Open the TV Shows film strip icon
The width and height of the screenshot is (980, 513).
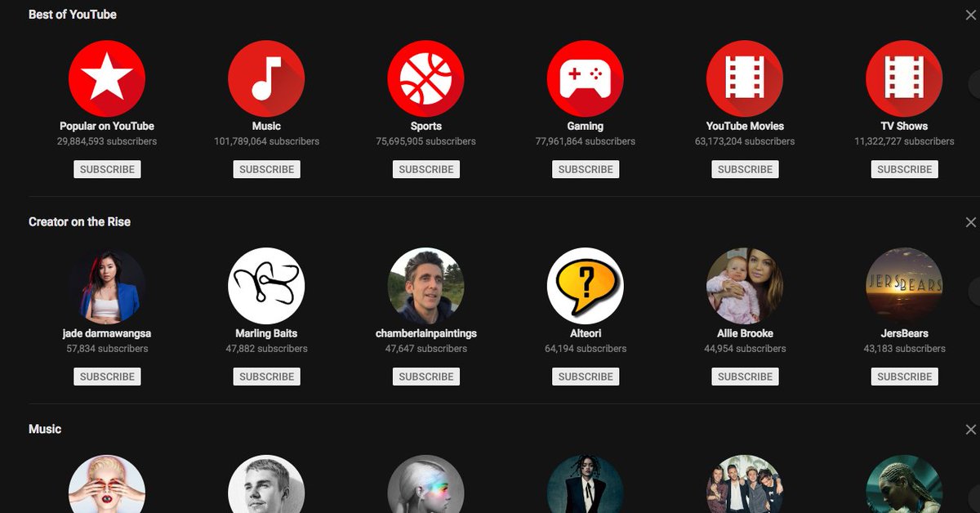click(x=904, y=79)
